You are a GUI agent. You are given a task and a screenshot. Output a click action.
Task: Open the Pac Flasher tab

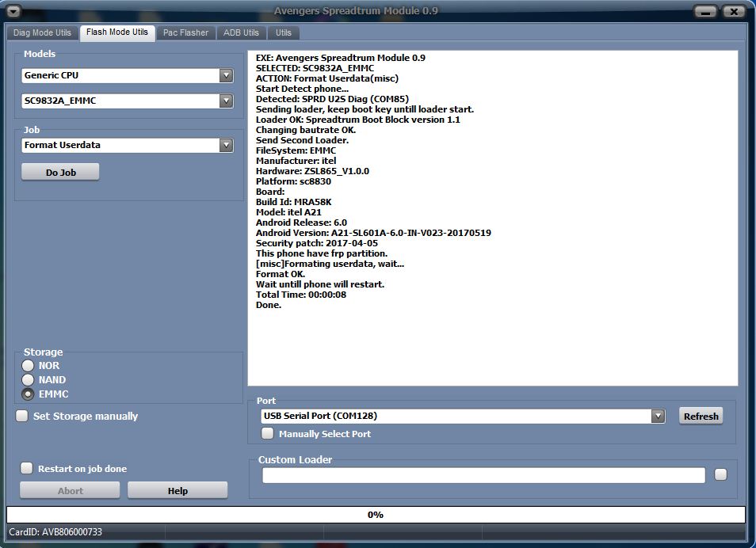pyautogui.click(x=185, y=32)
